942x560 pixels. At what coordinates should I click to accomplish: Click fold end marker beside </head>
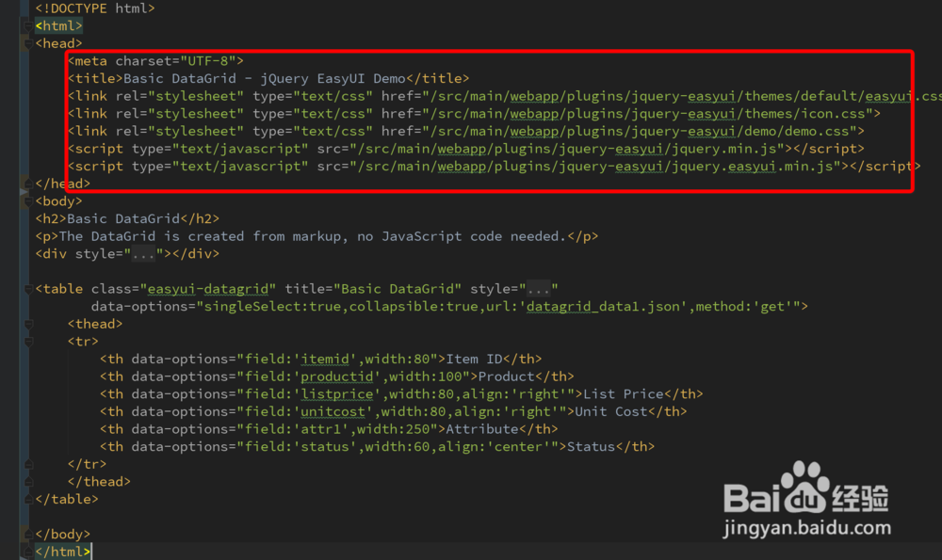pyautogui.click(x=27, y=184)
